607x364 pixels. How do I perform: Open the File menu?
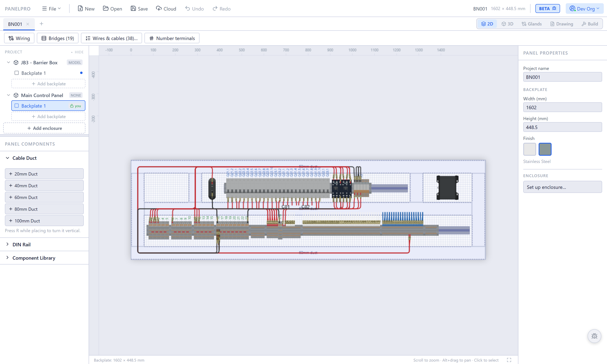[x=51, y=8]
